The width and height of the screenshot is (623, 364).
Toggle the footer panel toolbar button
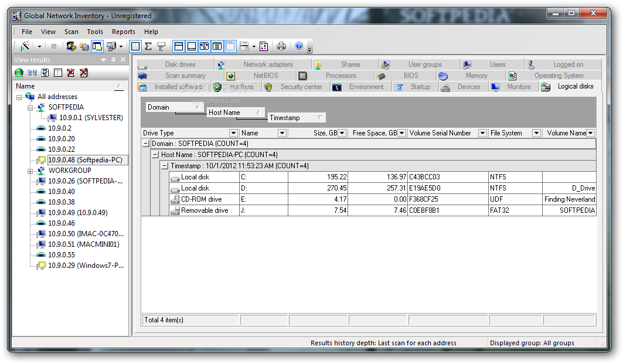192,46
